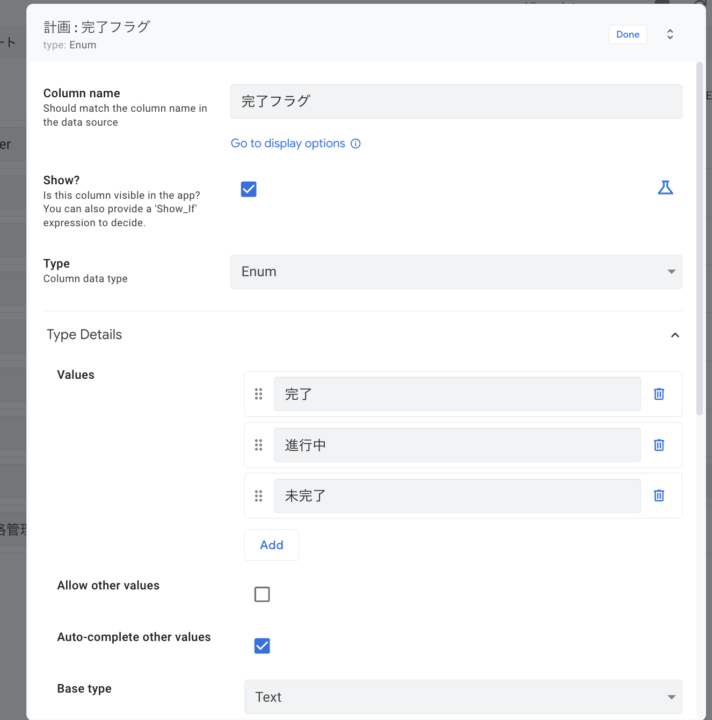Delete the 進行中 enum value
The width and height of the screenshot is (712, 720).
(x=658, y=445)
